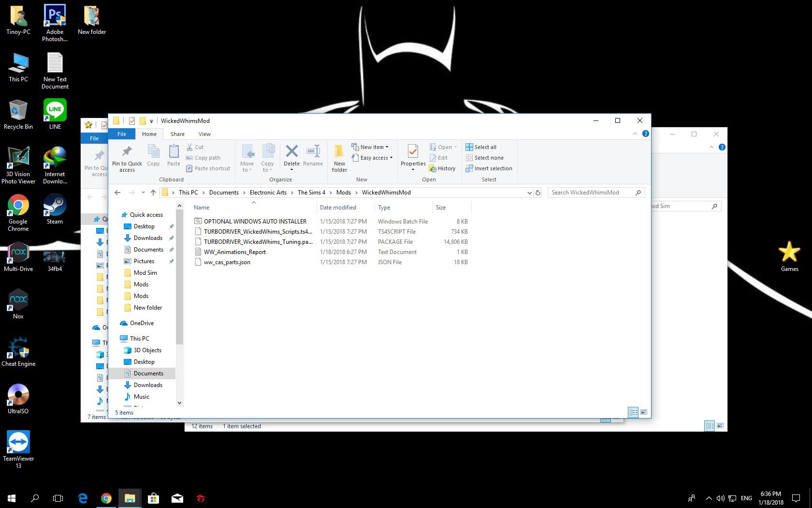Open the Easy access dropdown
This screenshot has height=508, width=812.
(x=372, y=158)
